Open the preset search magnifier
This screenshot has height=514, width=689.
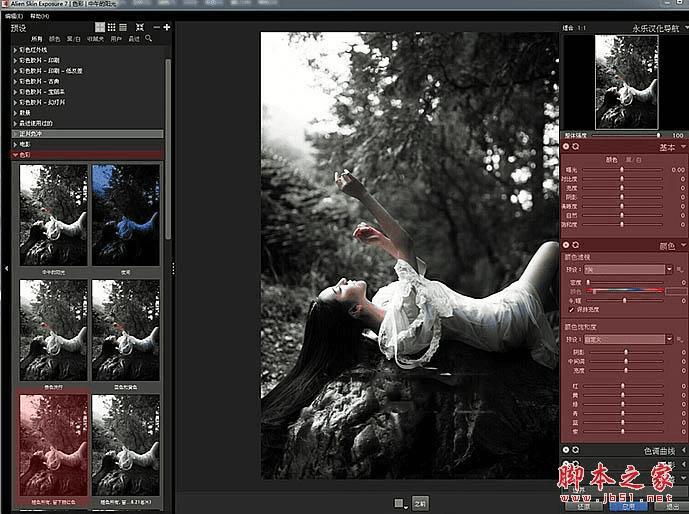click(x=149, y=38)
